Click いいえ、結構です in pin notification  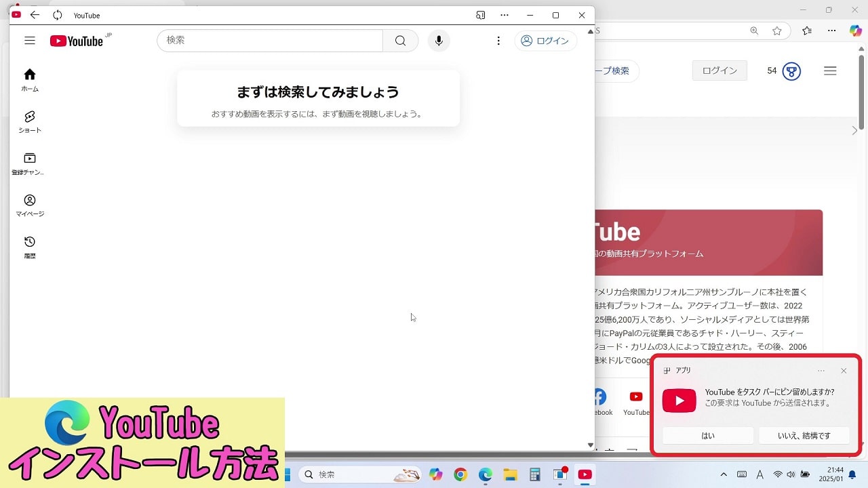[x=804, y=436]
